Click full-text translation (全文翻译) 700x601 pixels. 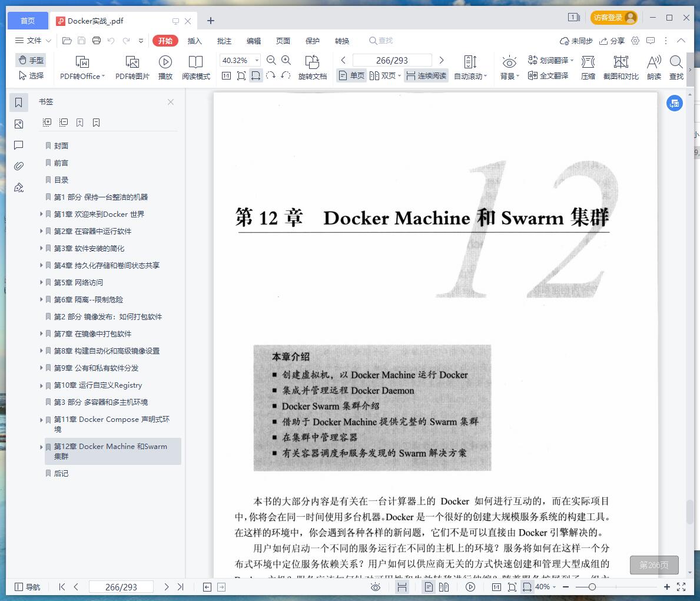[548, 75]
